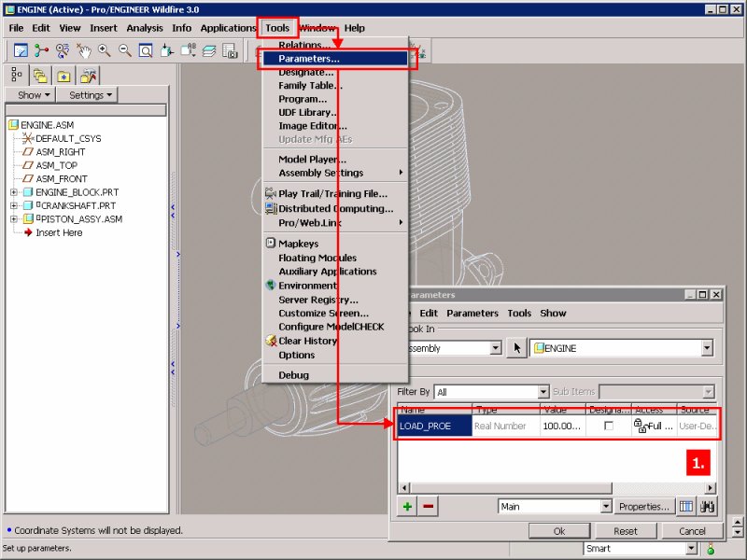
Task: Click the Mapkeys menu icon
Action: 271,243
